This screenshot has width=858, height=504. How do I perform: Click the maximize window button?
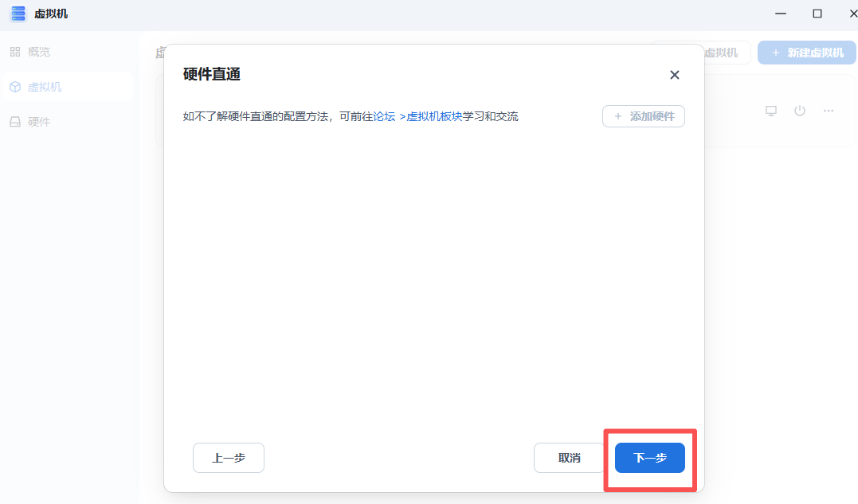pyautogui.click(x=816, y=14)
